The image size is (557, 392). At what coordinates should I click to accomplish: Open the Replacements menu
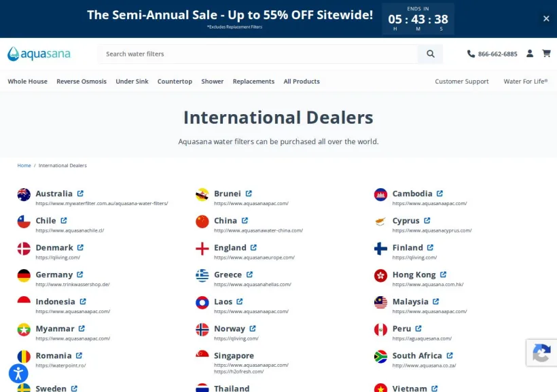[253, 82]
